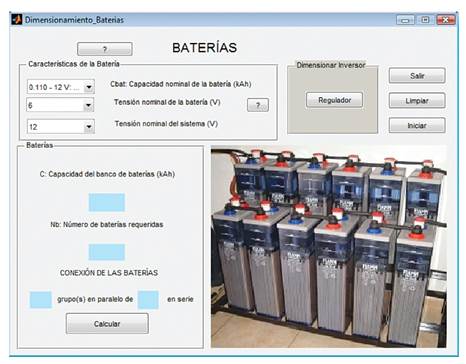
Task: Click the Limpiar button
Action: coord(417,101)
